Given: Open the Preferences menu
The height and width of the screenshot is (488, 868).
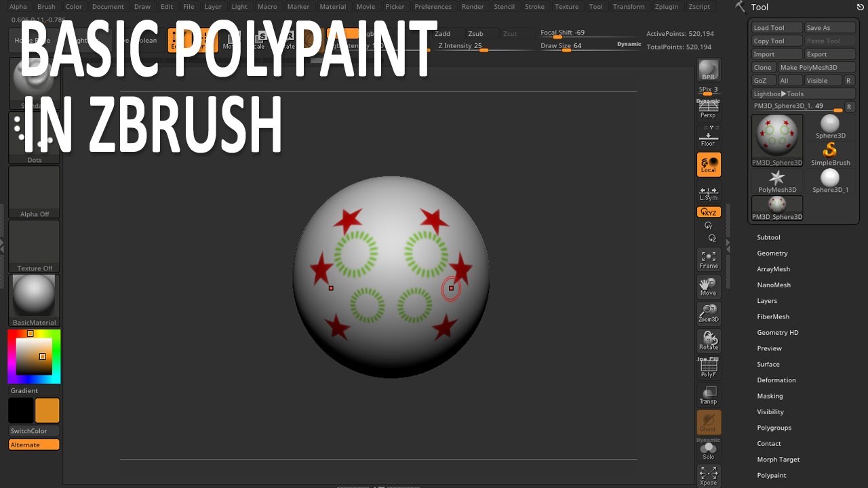Looking at the screenshot, I should click(x=433, y=7).
